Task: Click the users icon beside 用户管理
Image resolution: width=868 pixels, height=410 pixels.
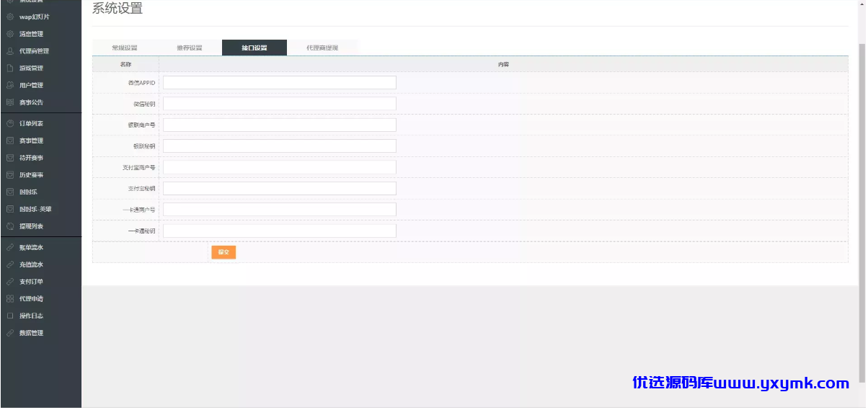Action: click(10, 86)
